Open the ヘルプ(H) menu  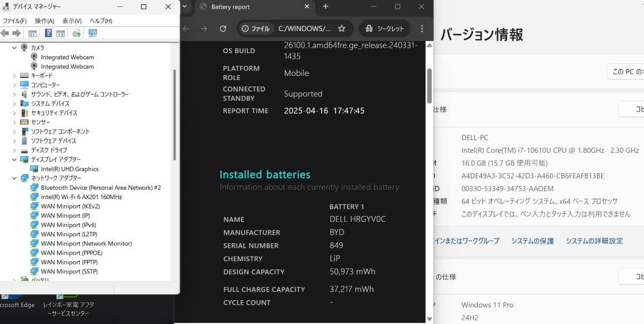(x=100, y=21)
